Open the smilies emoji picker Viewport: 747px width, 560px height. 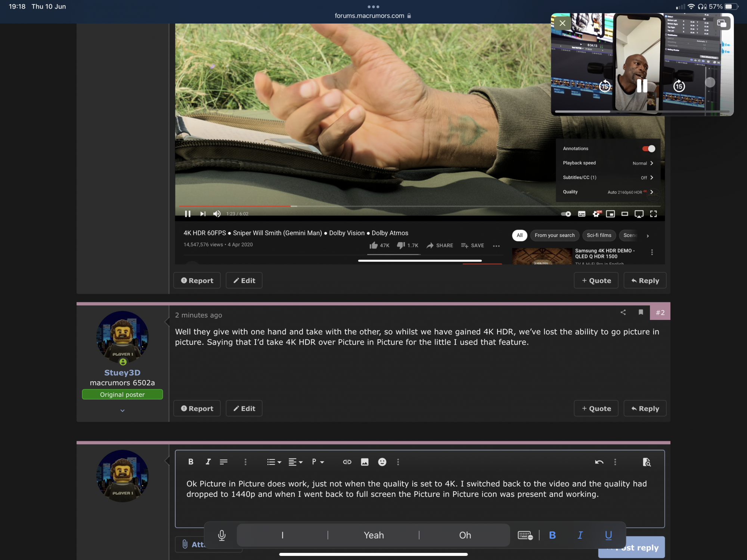[382, 462]
